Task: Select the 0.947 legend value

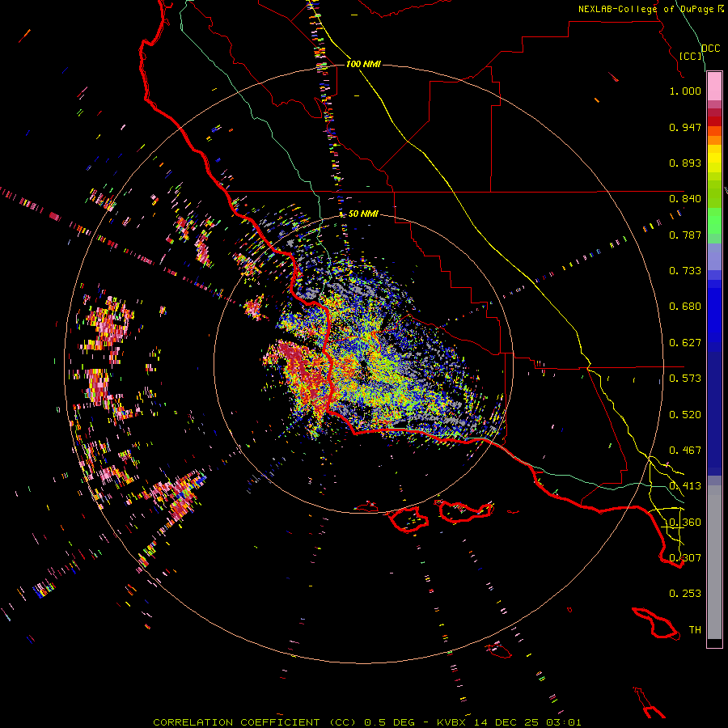Action: (685, 127)
